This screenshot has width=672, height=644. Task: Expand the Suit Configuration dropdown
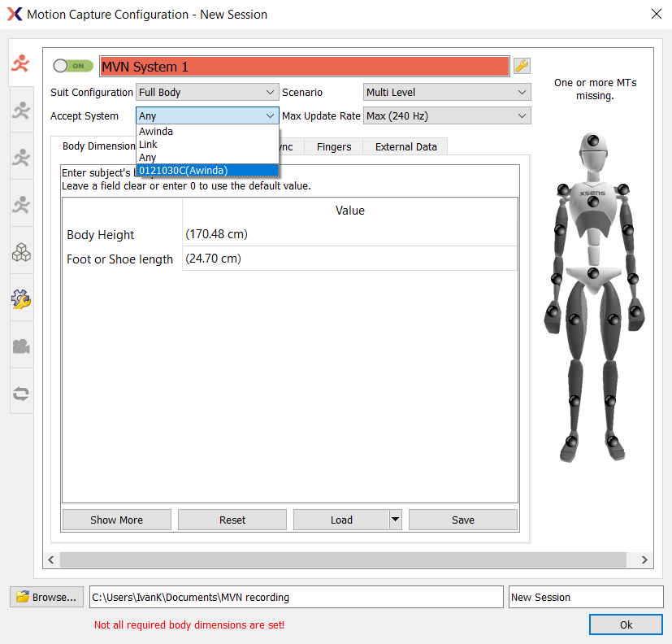click(x=207, y=93)
